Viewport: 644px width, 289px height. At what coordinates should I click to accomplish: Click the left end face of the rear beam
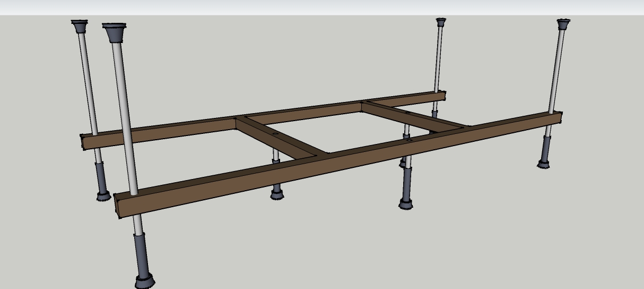(x=82, y=142)
